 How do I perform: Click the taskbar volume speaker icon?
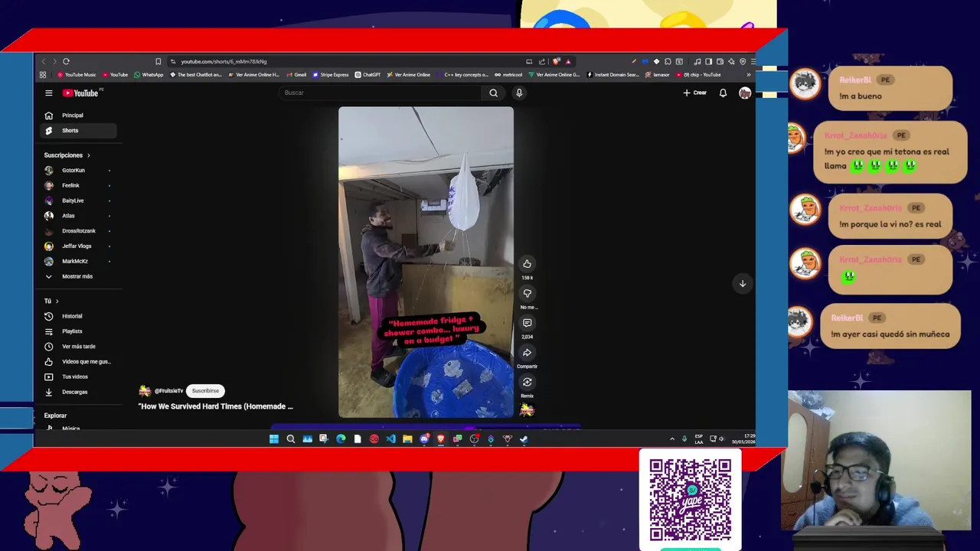pyautogui.click(x=721, y=439)
